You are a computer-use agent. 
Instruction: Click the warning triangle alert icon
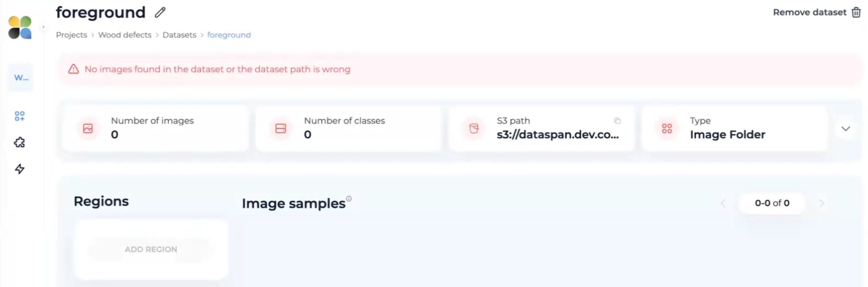(73, 69)
